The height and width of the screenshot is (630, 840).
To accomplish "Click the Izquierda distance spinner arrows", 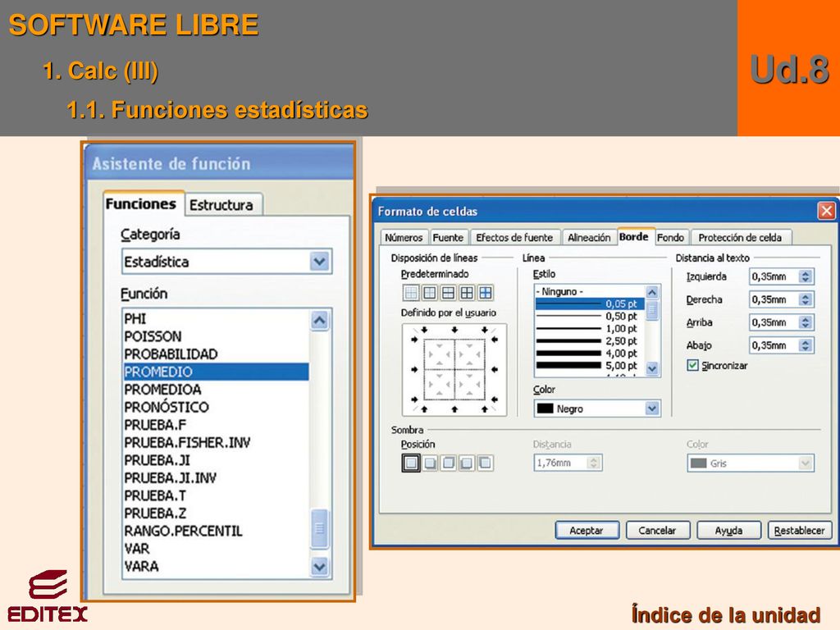I will pyautogui.click(x=806, y=276).
